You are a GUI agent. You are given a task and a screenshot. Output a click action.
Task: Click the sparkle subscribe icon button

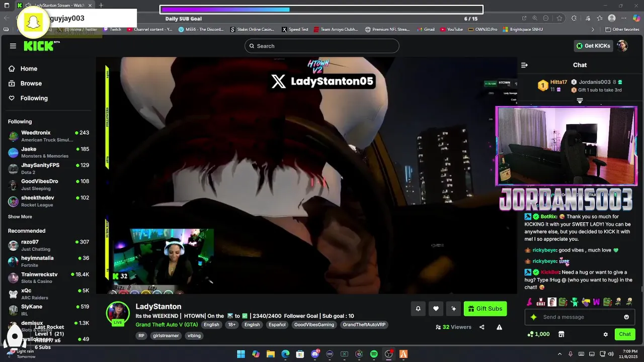click(454, 309)
